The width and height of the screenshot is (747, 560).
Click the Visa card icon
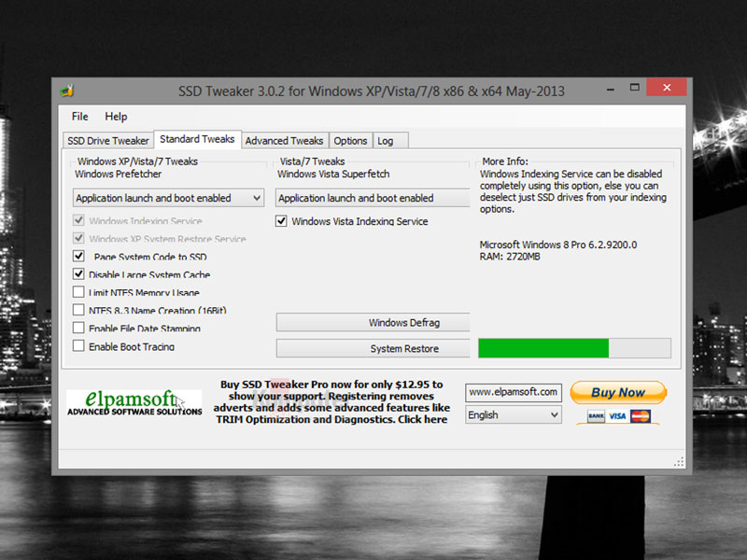[x=617, y=416]
